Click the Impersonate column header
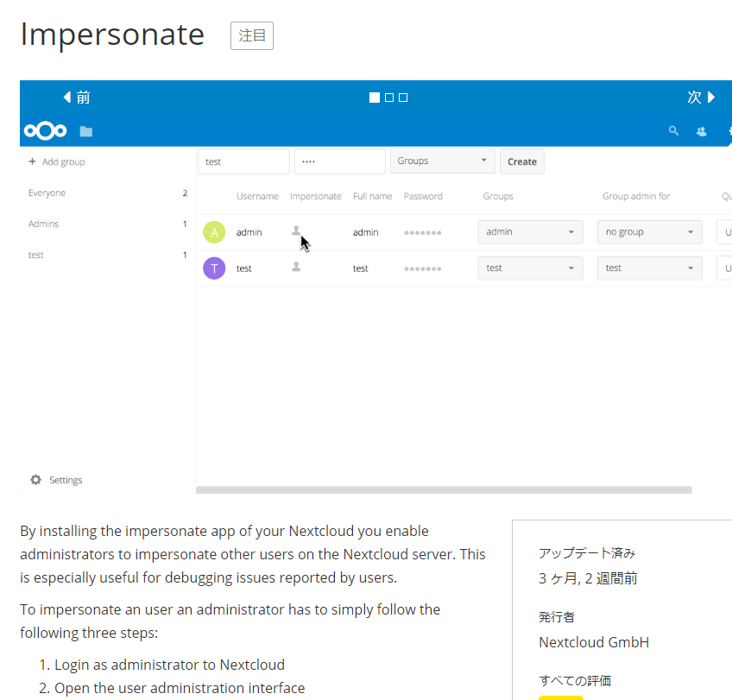732x700 pixels. [316, 197]
